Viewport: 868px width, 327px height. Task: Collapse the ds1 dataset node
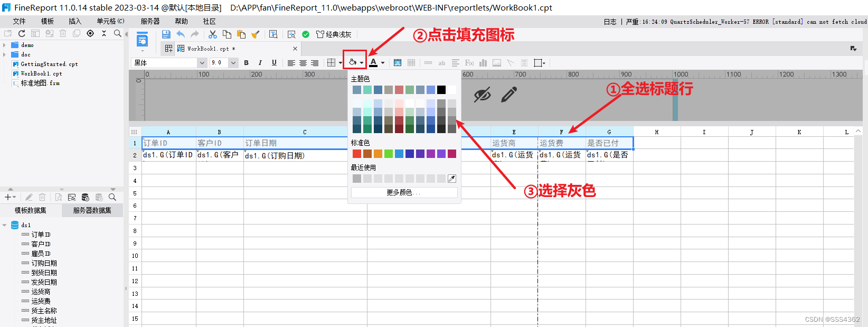click(4, 225)
